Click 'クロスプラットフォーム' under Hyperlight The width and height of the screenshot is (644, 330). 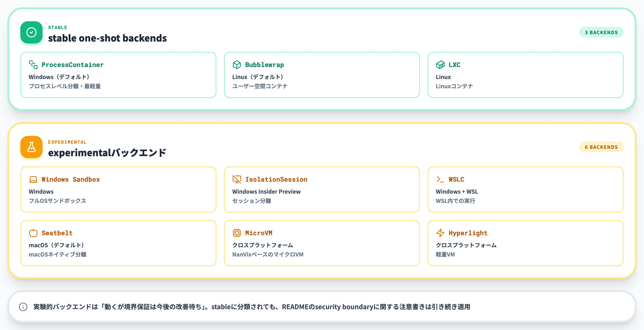pos(466,245)
